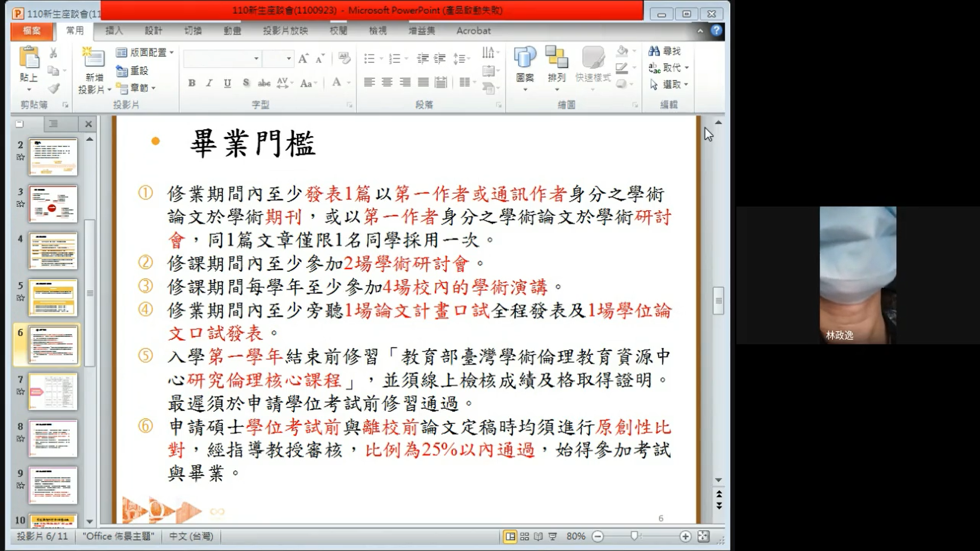Click the Arrange (排列) icon
The image size is (980, 551).
pyautogui.click(x=556, y=58)
